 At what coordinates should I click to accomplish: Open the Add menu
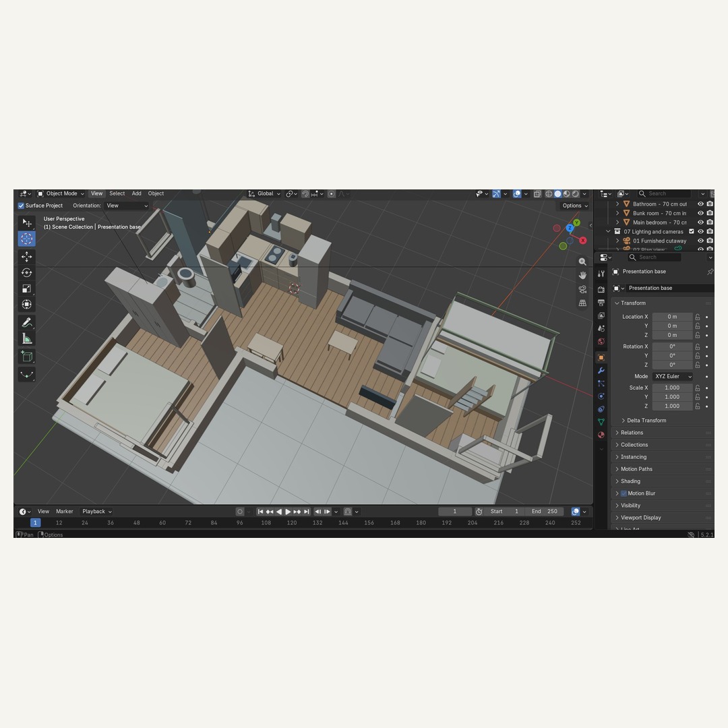tap(136, 193)
